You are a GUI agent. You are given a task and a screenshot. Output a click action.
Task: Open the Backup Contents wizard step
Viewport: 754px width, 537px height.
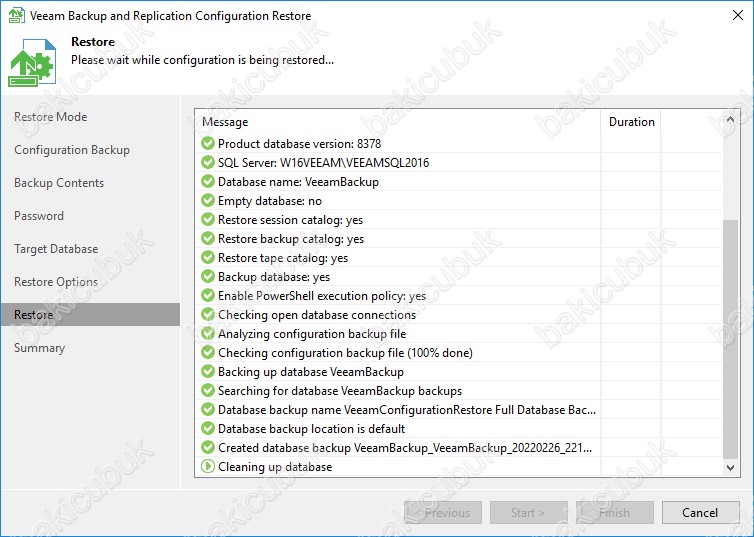[x=59, y=183]
